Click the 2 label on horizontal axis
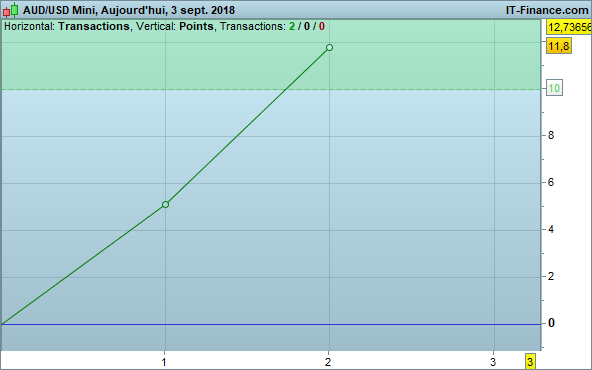The image size is (592, 370). pos(328,362)
